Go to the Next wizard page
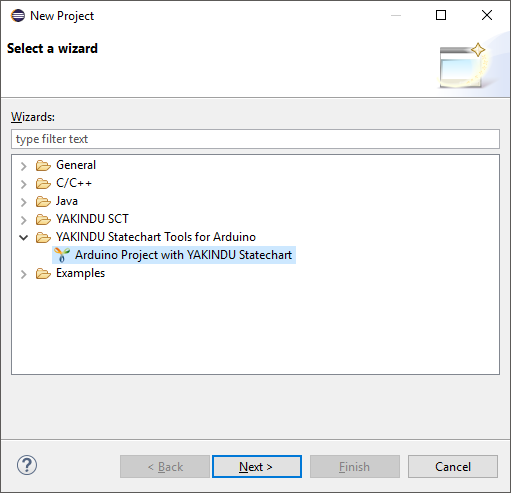The height and width of the screenshot is (493, 511). point(257,466)
